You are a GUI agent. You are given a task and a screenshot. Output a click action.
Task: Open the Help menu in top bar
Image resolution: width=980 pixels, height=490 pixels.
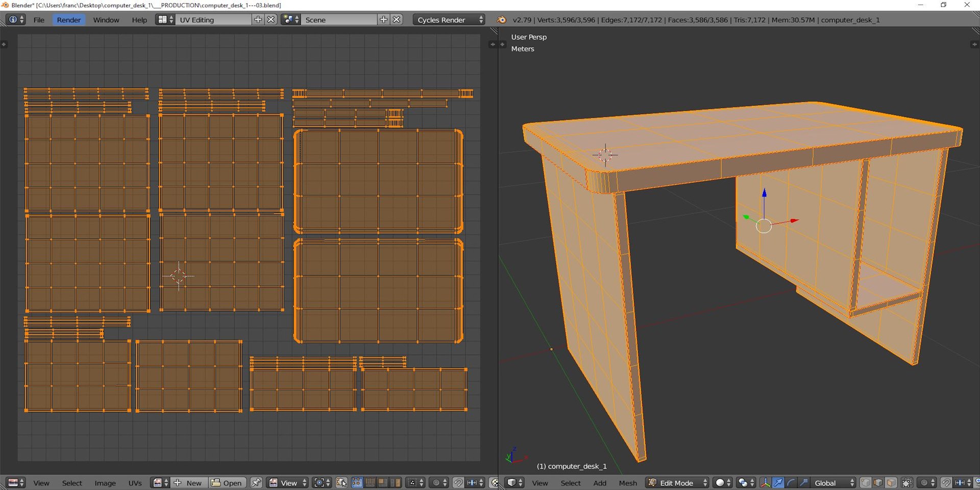[x=139, y=19]
